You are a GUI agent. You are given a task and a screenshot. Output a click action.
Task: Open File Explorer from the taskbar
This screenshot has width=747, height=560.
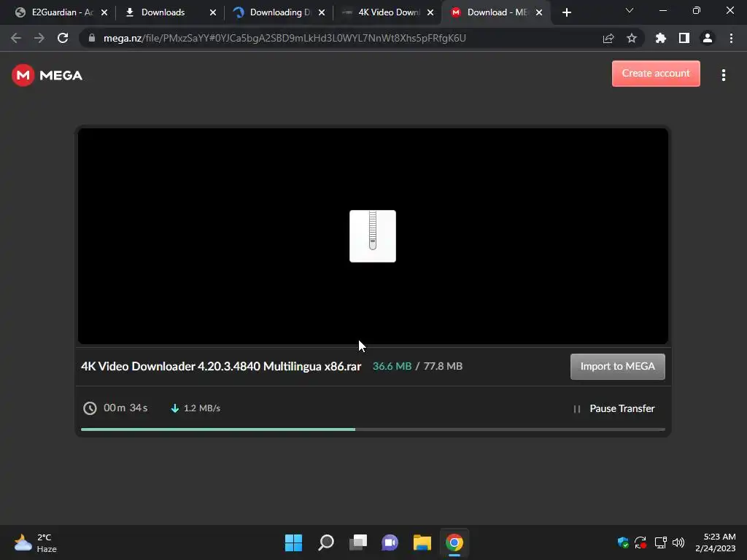(422, 542)
